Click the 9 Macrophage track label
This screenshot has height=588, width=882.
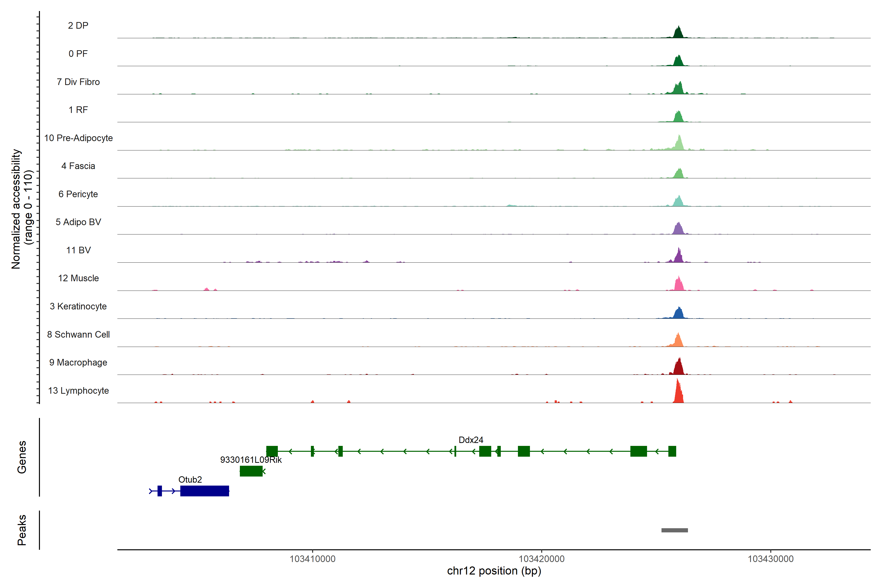(78, 363)
